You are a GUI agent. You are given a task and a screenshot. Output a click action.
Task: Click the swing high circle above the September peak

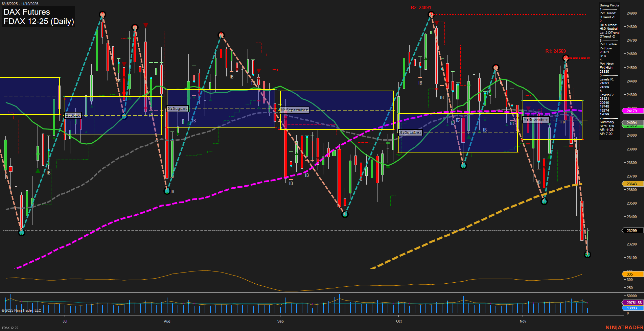click(222, 35)
